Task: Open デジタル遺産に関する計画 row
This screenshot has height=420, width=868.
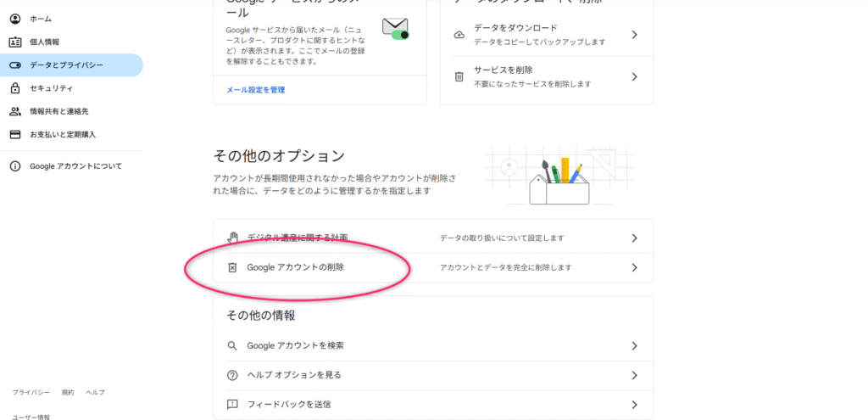Action: (x=433, y=238)
